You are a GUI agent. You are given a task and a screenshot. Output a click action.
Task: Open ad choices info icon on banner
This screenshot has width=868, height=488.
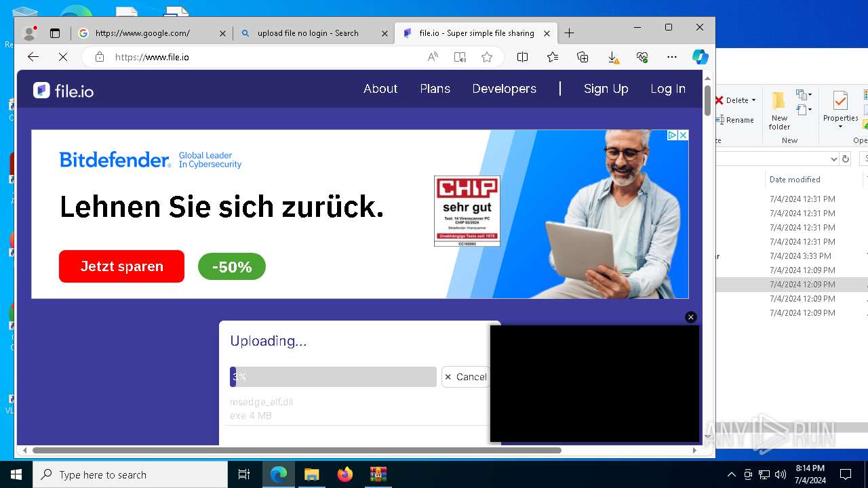[x=672, y=136]
